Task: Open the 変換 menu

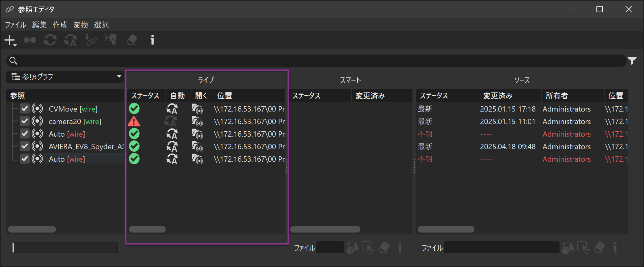Action: (x=81, y=25)
